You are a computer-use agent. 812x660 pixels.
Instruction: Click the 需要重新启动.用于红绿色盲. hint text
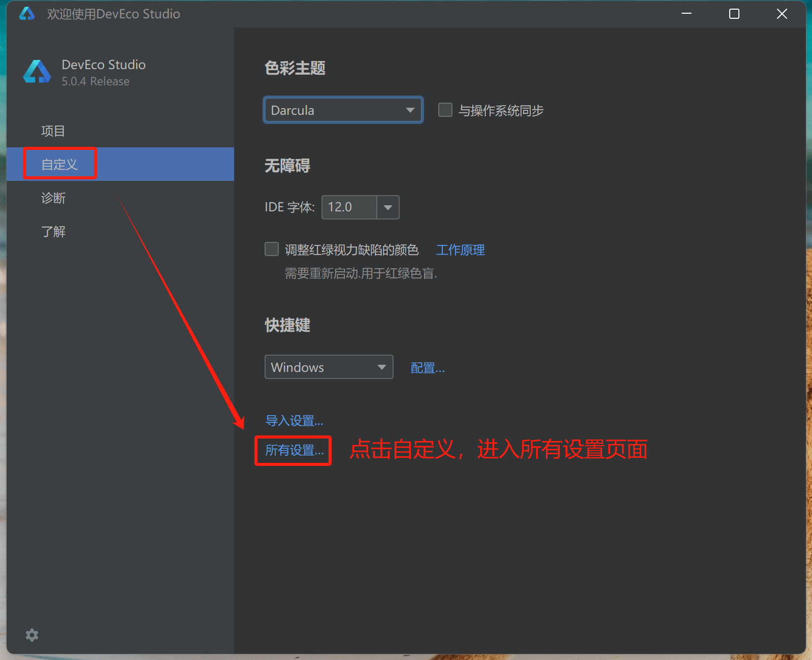tap(361, 273)
